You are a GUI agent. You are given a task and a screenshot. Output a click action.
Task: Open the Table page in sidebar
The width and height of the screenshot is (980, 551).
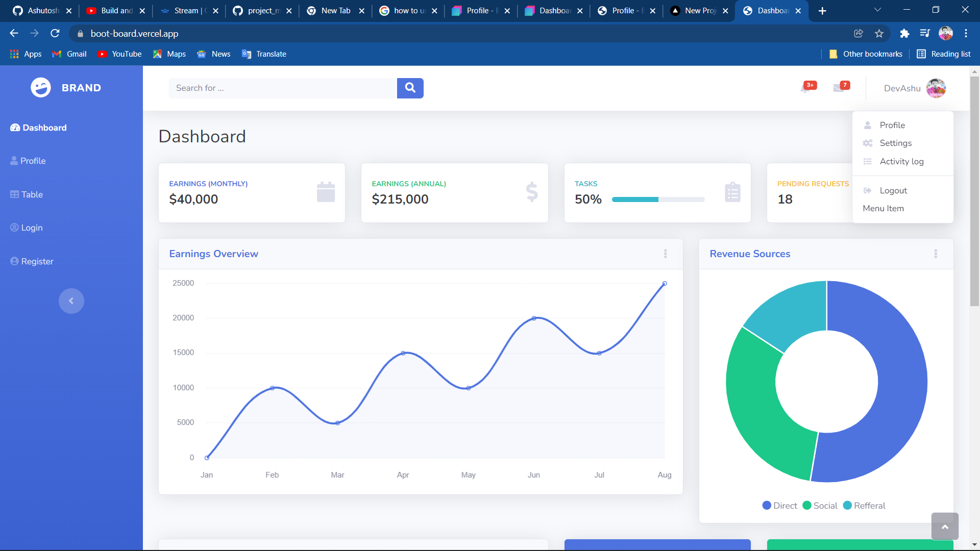[x=27, y=194]
